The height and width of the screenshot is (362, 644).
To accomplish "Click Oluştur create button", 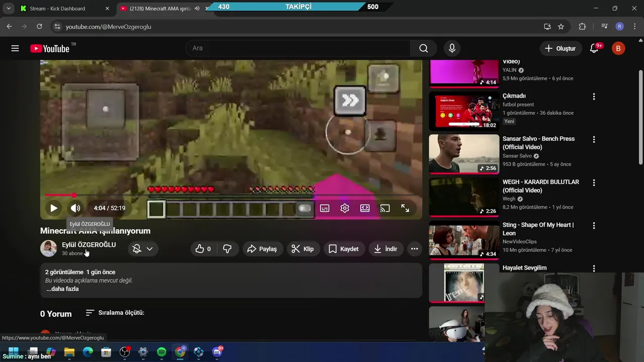I will [560, 48].
